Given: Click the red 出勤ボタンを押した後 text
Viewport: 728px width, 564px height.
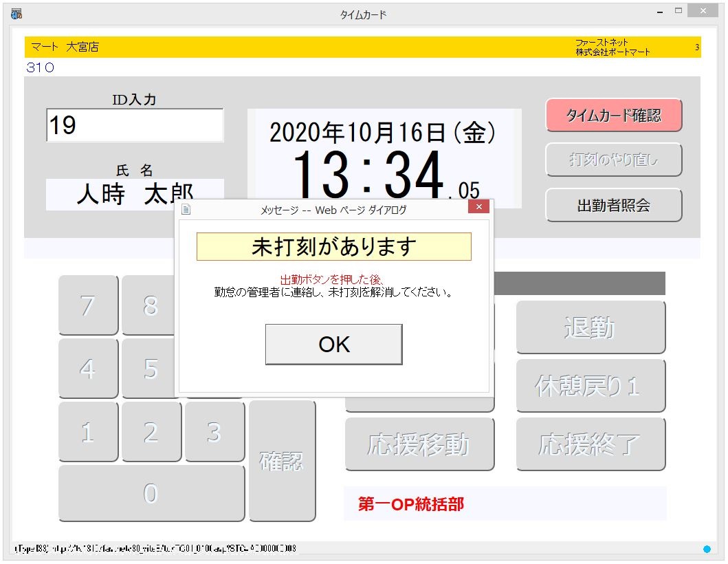Looking at the screenshot, I should 332,280.
